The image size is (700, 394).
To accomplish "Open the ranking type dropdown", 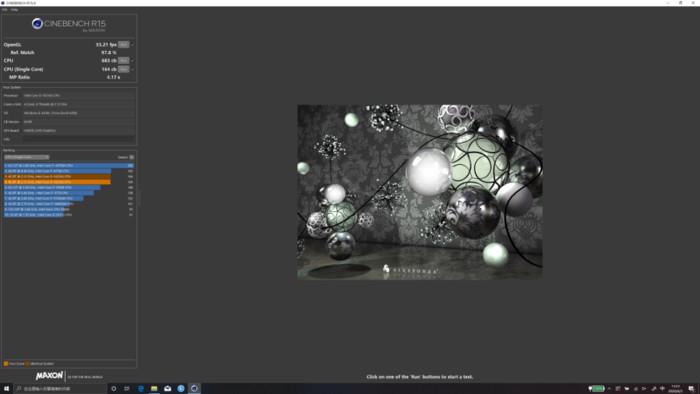I will [x=26, y=157].
